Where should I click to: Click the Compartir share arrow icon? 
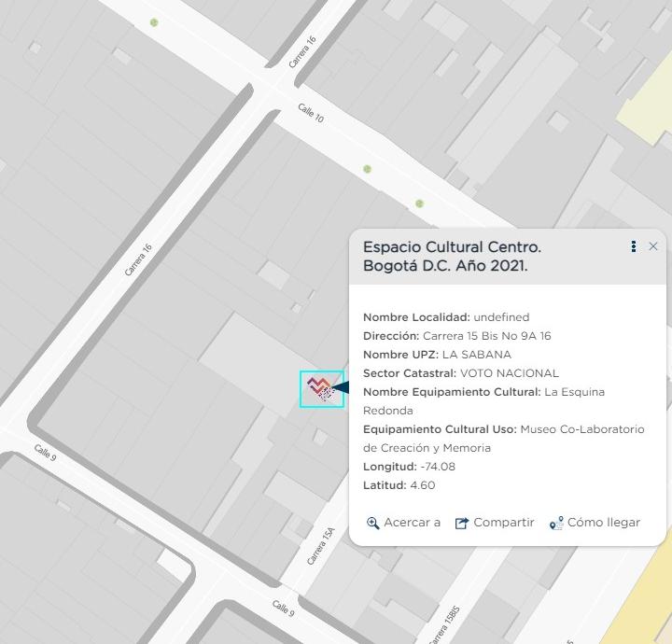pyautogui.click(x=461, y=523)
